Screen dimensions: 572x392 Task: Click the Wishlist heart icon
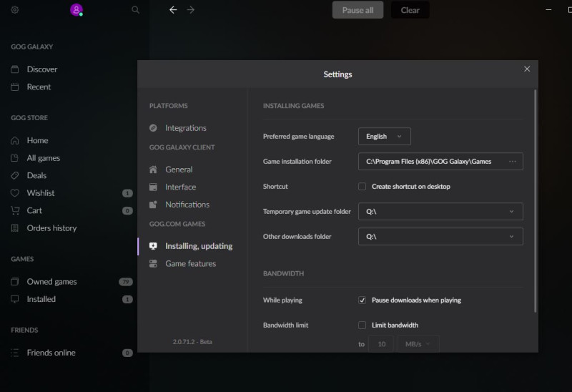(14, 193)
